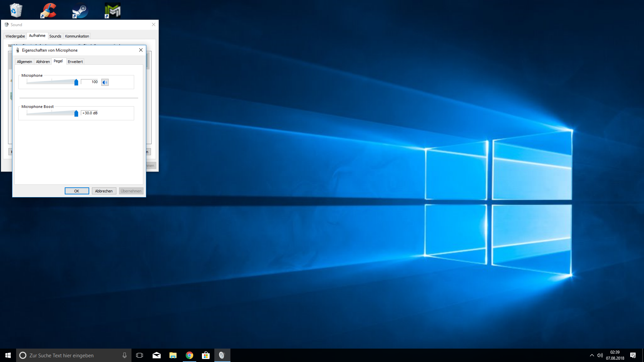
Task: Open the green M desktop shortcut
Action: pyautogui.click(x=113, y=10)
